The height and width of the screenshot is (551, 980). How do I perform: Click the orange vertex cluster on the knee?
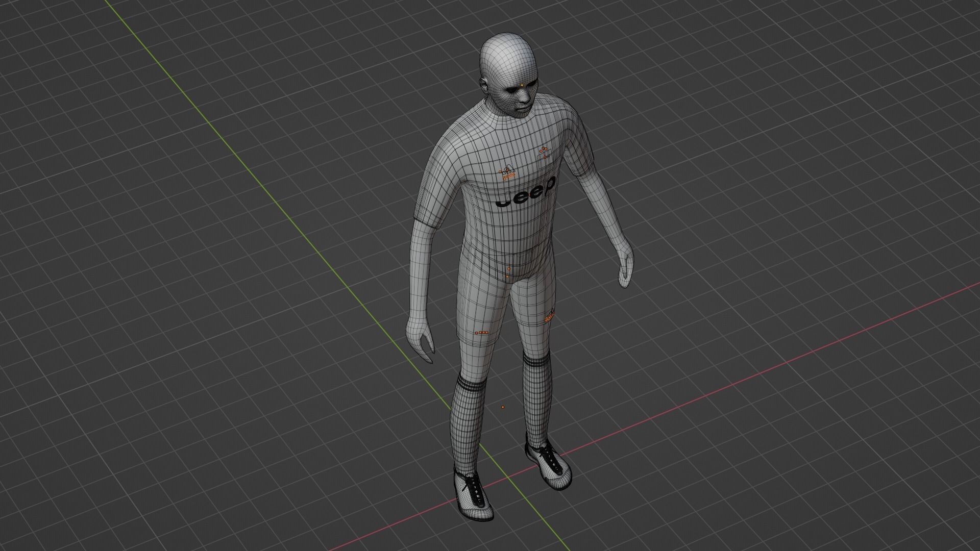tap(549, 317)
